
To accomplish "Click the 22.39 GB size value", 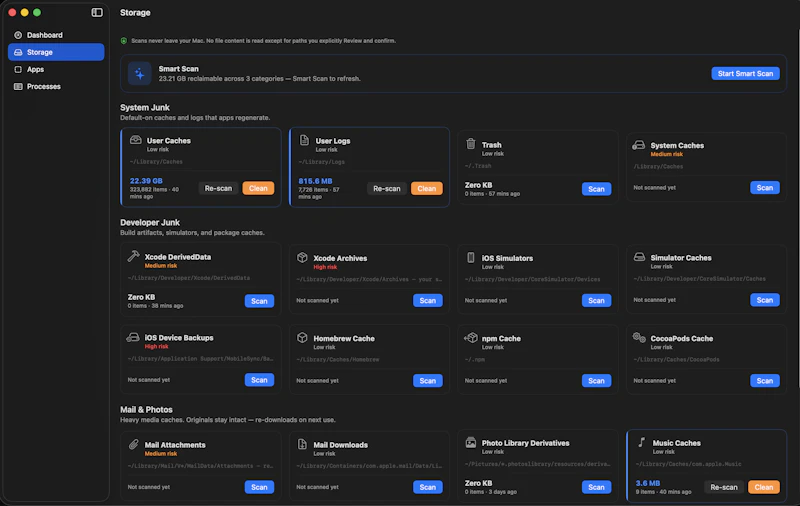I will 146,181.
